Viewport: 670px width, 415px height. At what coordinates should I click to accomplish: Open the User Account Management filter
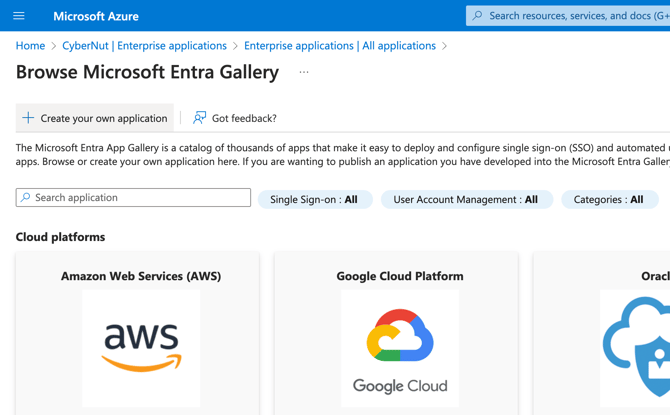tap(466, 199)
